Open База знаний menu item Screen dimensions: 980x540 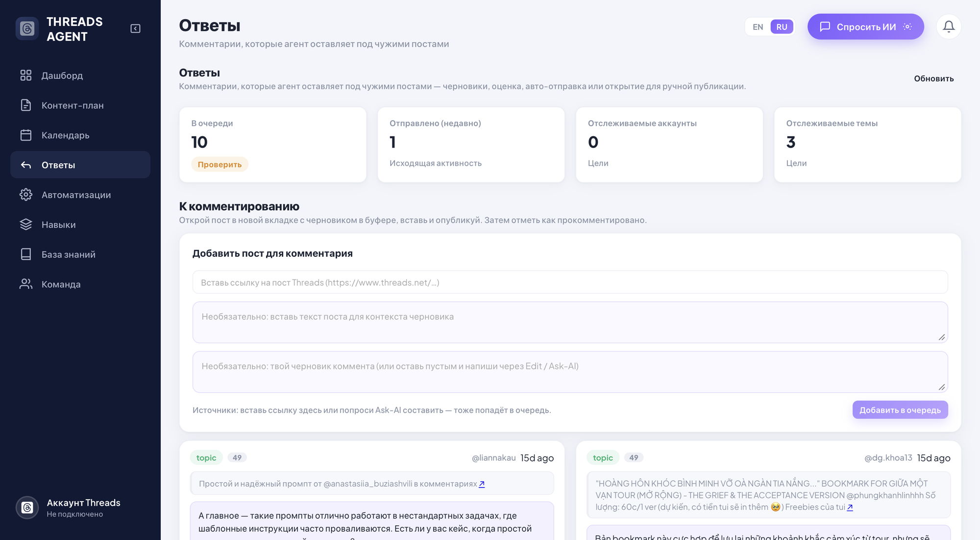click(80, 254)
